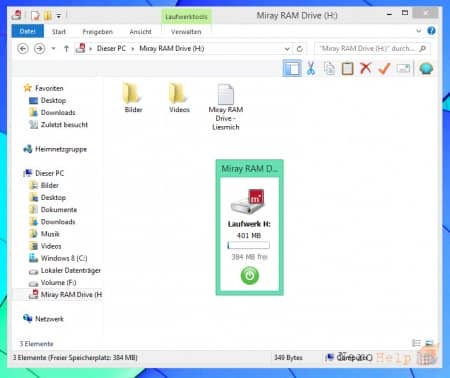
Task: Click the Laufwerktools contextual tab
Action: pyautogui.click(x=186, y=16)
